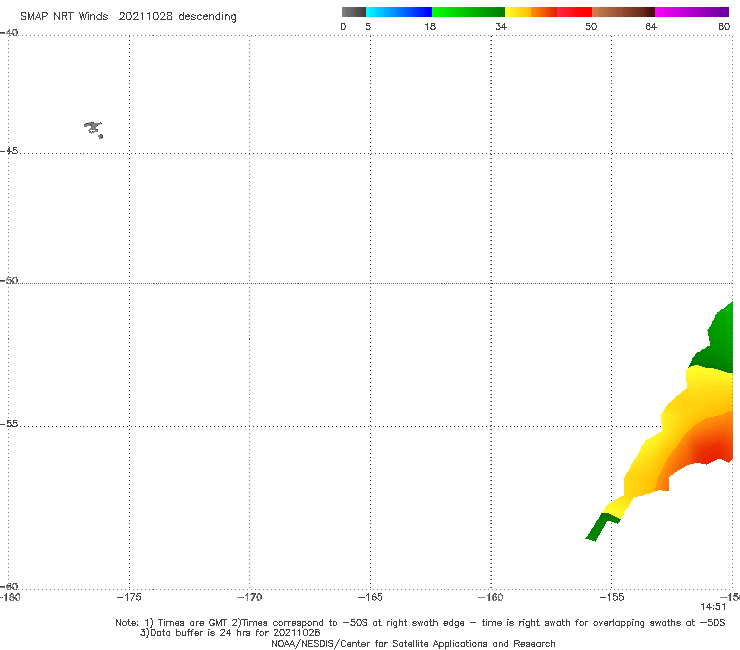This screenshot has height=650, width=740.
Task: Click the color bar label '5'
Action: [x=368, y=26]
